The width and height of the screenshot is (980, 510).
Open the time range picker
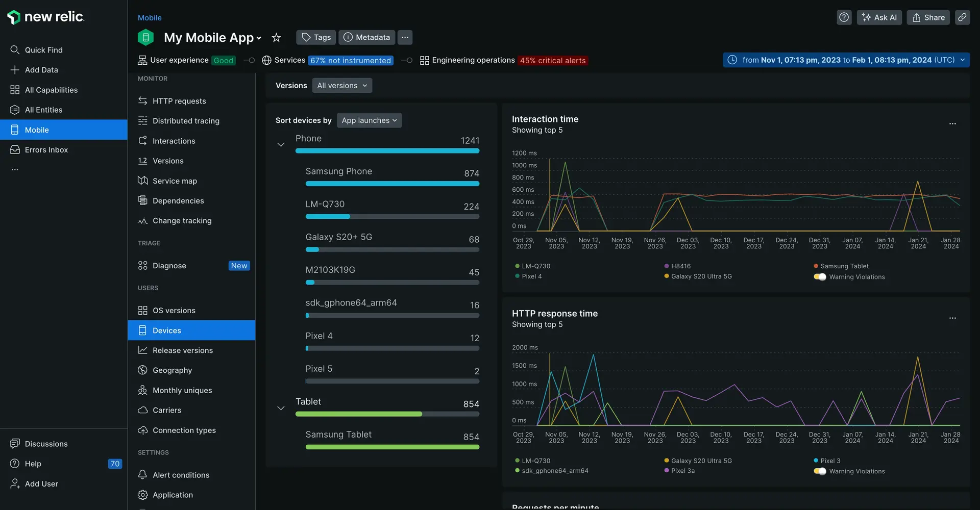(x=846, y=60)
